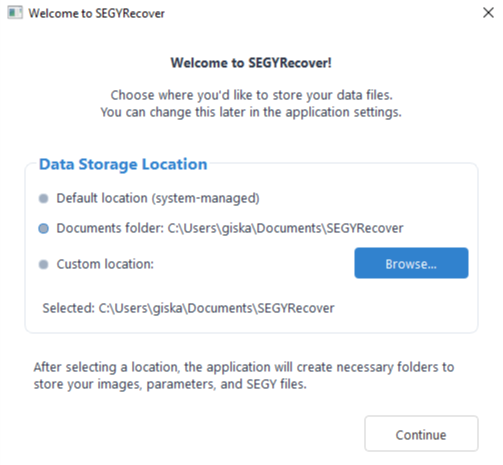Click the bold Welcome to SEGYRecover! heading
The height and width of the screenshot is (465, 503).
[x=251, y=63]
